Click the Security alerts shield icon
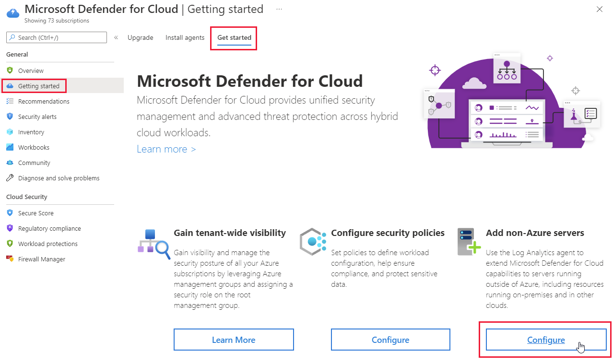This screenshot has width=613, height=364. [10, 117]
